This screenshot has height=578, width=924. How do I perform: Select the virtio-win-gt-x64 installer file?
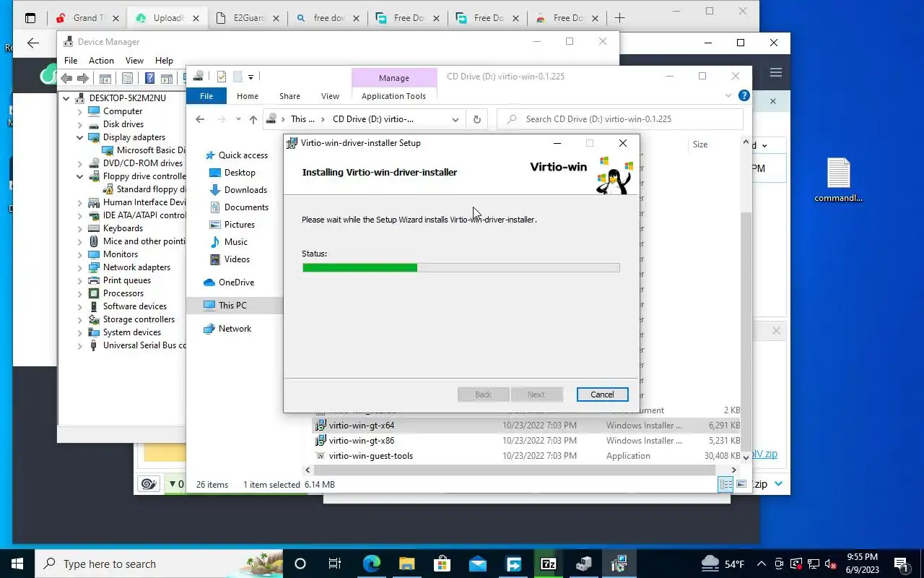click(x=362, y=426)
